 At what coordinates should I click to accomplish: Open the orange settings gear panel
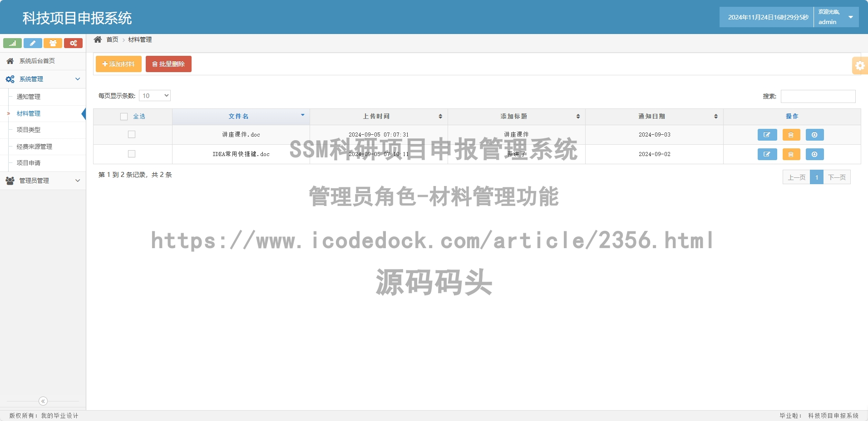point(860,66)
